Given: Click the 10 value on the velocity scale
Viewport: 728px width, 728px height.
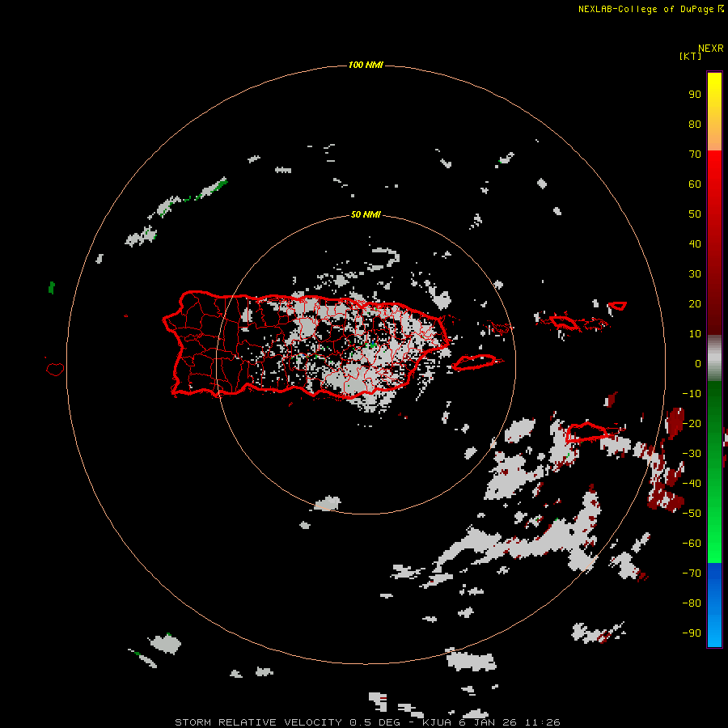Looking at the screenshot, I should 695,334.
